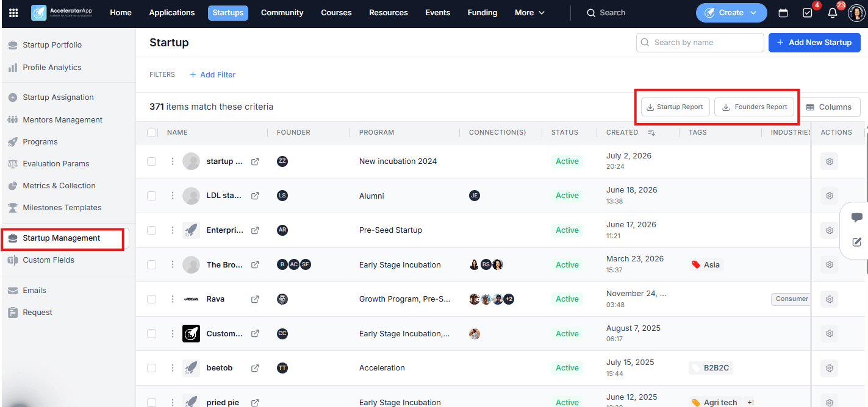This screenshot has width=868, height=407.
Task: Open the notifications bell icon
Action: pos(832,13)
